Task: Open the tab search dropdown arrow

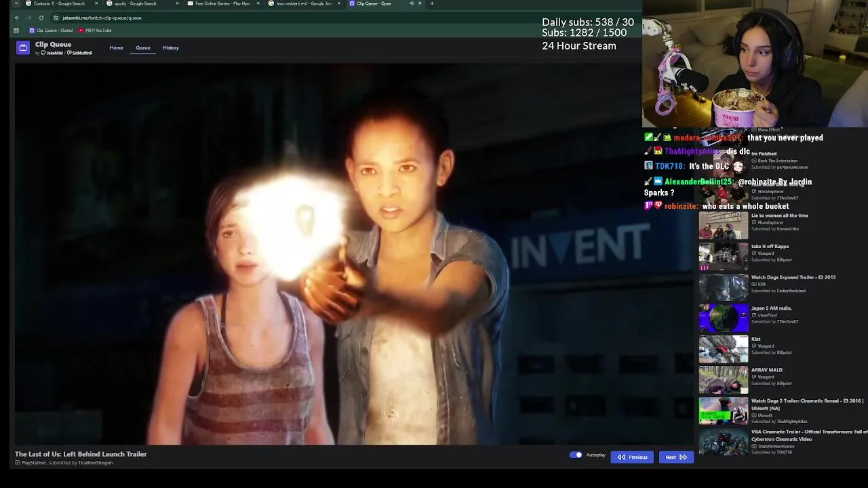Action: [x=16, y=3]
